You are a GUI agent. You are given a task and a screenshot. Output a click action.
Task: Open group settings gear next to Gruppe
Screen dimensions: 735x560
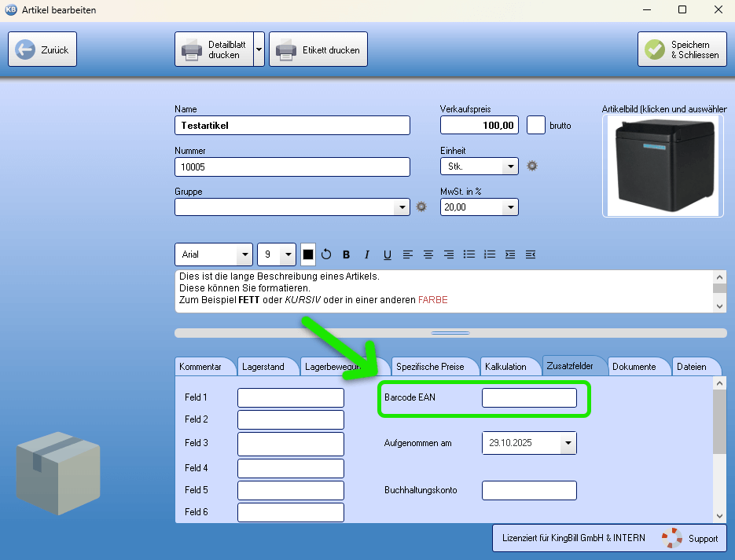click(421, 207)
